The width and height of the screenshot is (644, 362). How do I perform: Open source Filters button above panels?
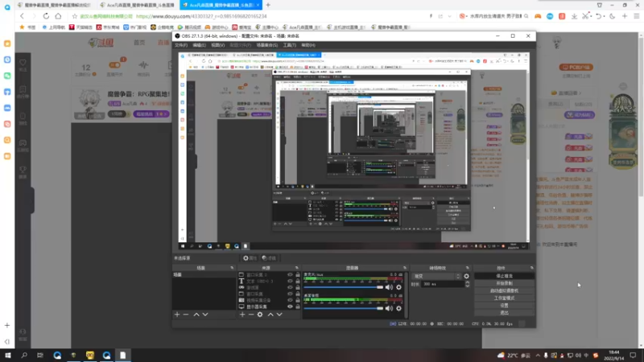[x=269, y=258]
